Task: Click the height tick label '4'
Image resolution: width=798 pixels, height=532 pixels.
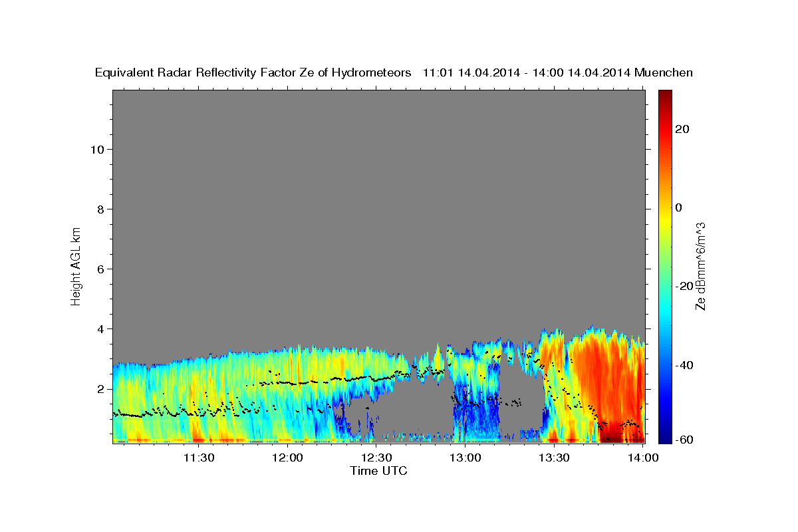Action: [x=102, y=329]
